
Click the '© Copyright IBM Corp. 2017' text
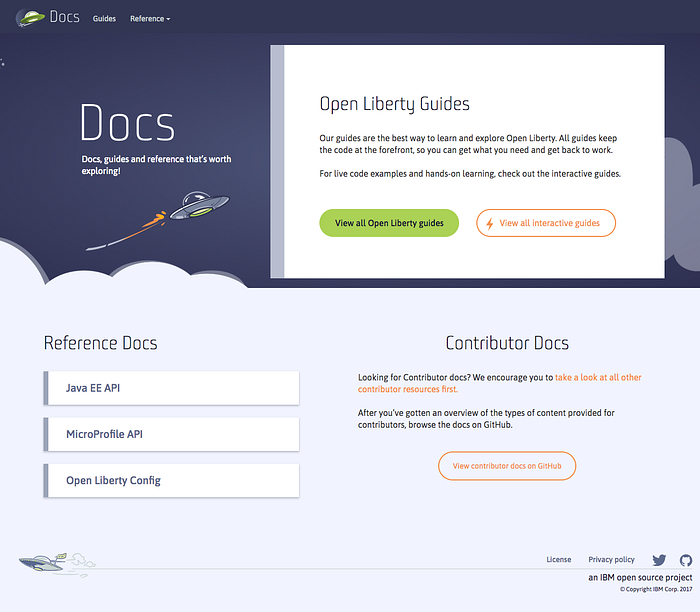click(656, 589)
